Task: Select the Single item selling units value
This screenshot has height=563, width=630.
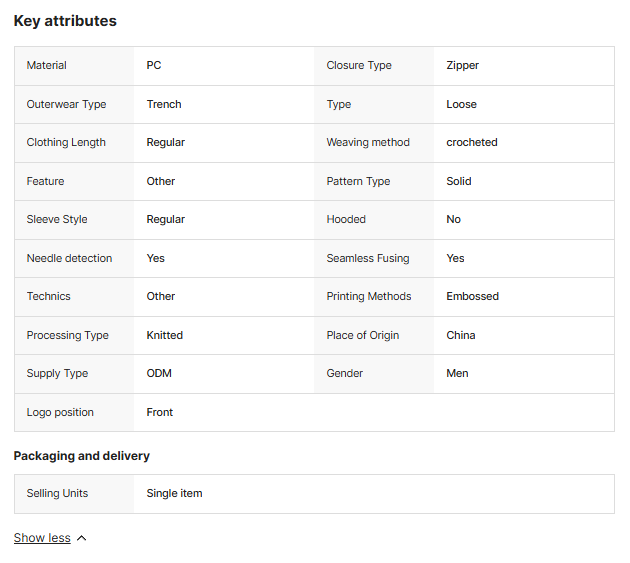Action: point(174,493)
